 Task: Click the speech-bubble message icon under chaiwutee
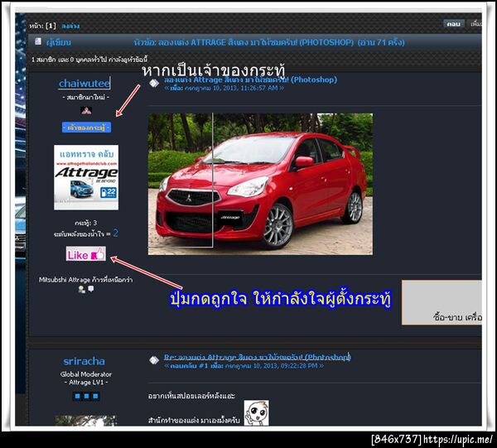[x=91, y=289]
